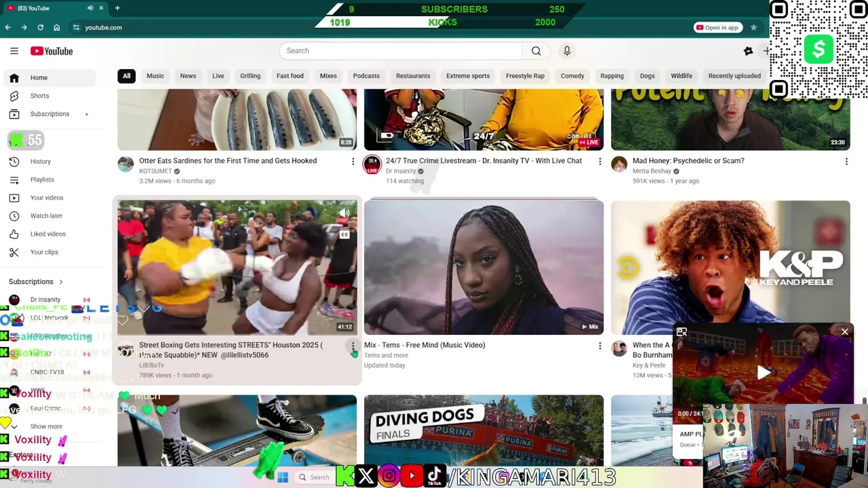The height and width of the screenshot is (488, 868).
Task: Click the browser home button
Action: [x=56, y=27]
